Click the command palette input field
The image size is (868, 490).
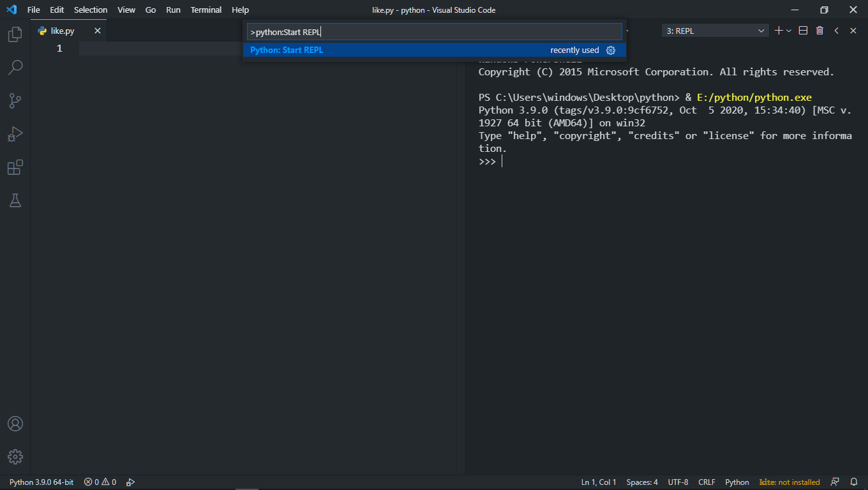435,32
